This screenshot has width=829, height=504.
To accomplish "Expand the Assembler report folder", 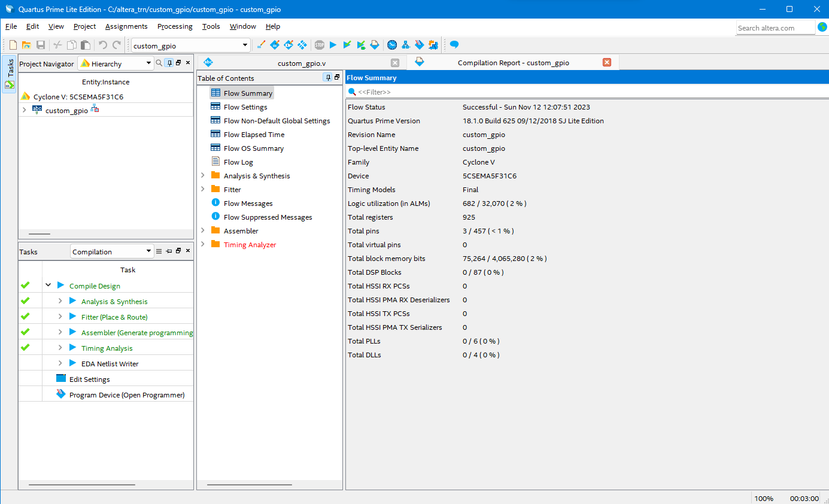I will pyautogui.click(x=203, y=230).
